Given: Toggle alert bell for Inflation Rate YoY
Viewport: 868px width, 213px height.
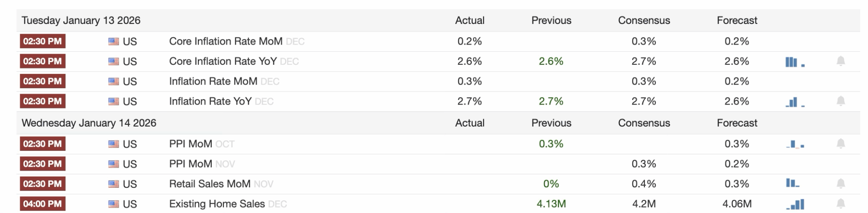Looking at the screenshot, I should 841,101.
